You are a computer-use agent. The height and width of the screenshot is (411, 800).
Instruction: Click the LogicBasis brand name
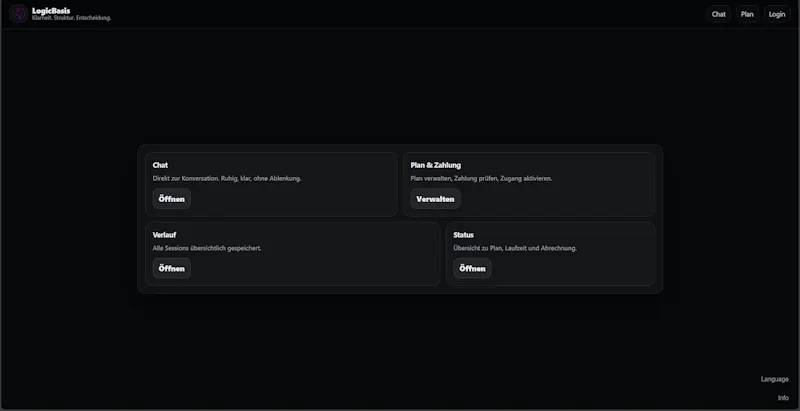point(51,11)
